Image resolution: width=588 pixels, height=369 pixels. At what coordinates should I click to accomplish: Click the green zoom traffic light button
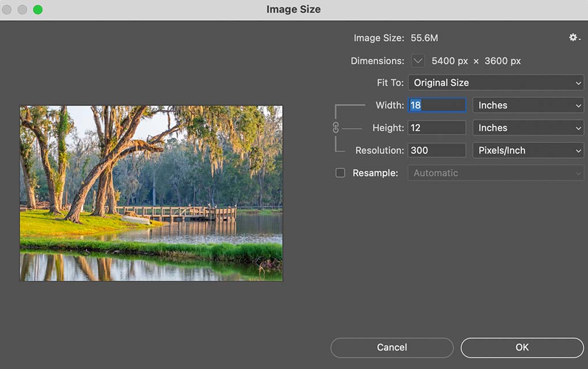coord(37,10)
